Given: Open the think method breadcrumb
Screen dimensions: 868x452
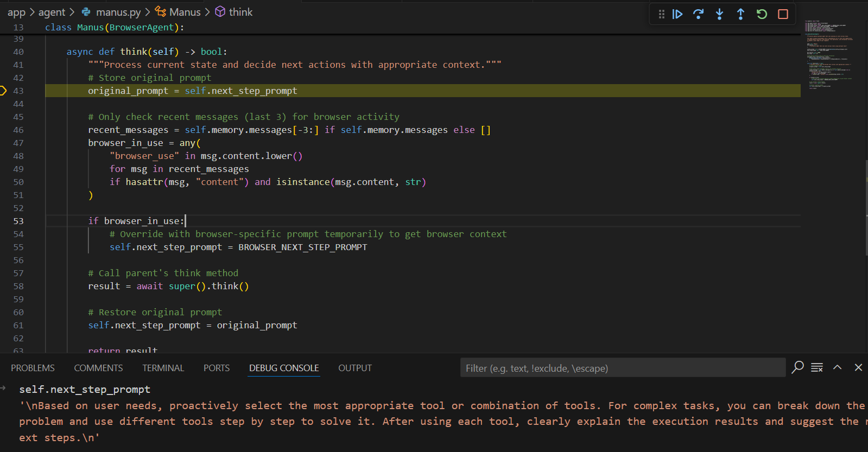Looking at the screenshot, I should tap(240, 12).
